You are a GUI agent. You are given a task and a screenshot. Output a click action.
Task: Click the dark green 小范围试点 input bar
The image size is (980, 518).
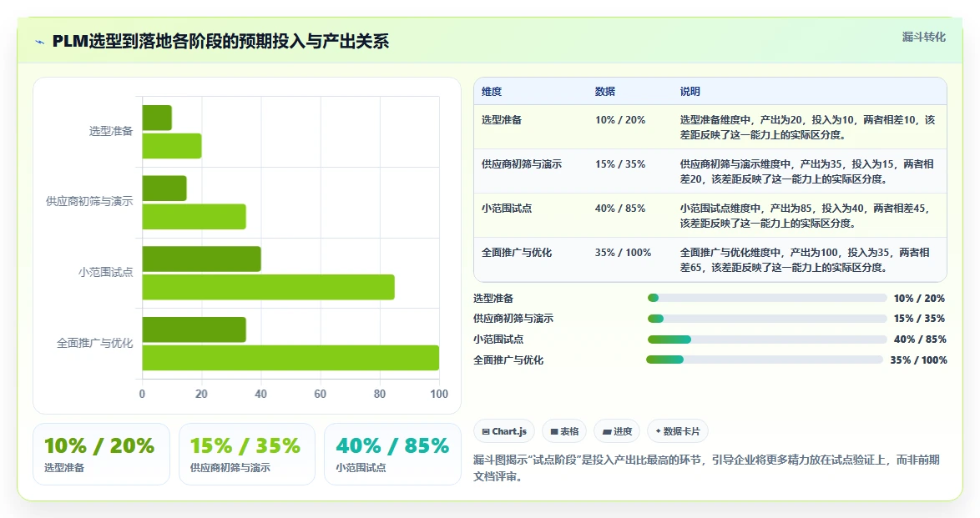[201, 259]
